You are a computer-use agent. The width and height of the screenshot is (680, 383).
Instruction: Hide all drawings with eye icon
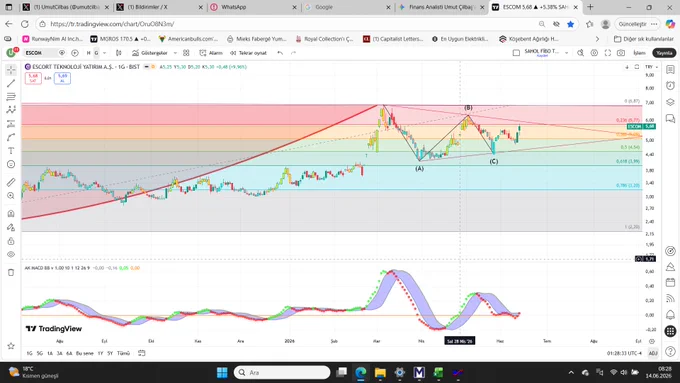11,255
